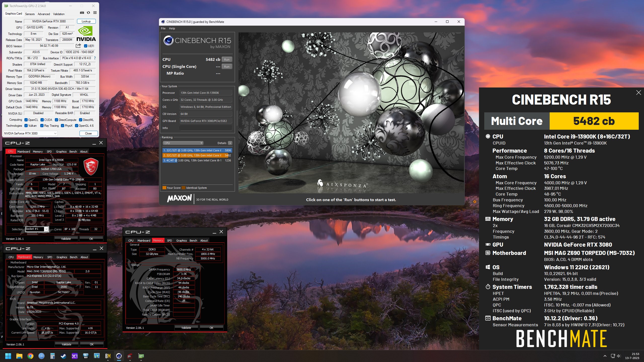Open Steam from the taskbar
644x362 pixels.
click(x=63, y=356)
